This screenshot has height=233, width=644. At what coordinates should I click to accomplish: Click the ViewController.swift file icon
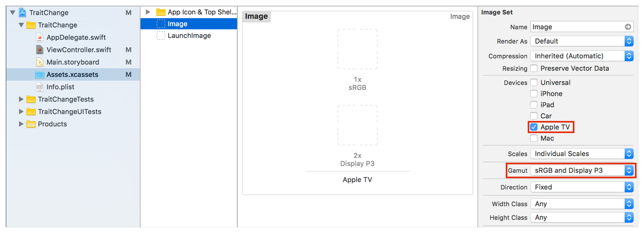coord(40,50)
